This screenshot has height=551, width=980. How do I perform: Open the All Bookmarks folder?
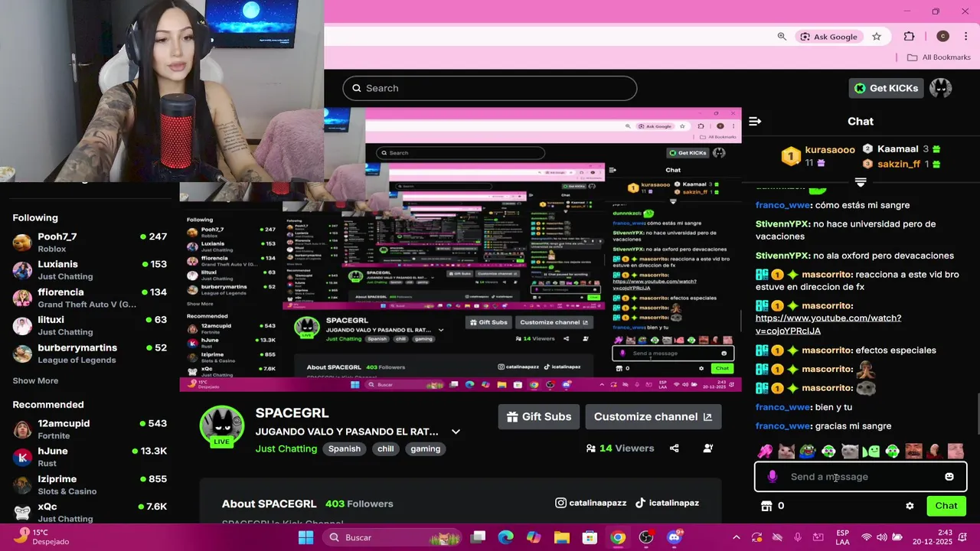(939, 57)
